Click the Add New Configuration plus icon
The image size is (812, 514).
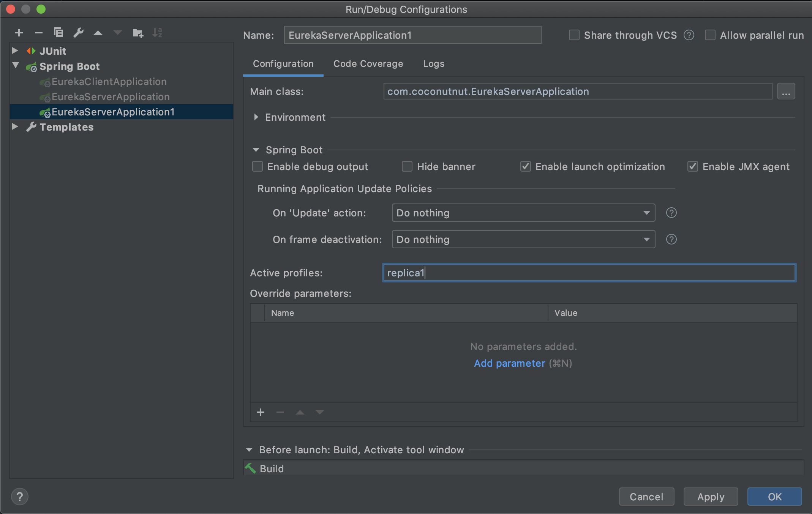click(x=19, y=33)
